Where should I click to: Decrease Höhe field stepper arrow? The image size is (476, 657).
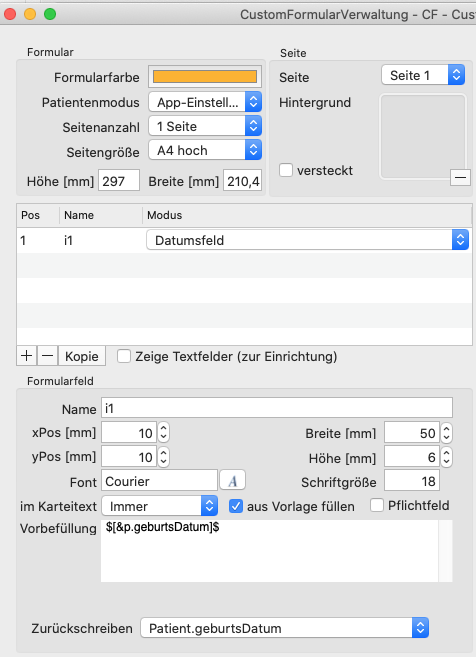point(446,461)
